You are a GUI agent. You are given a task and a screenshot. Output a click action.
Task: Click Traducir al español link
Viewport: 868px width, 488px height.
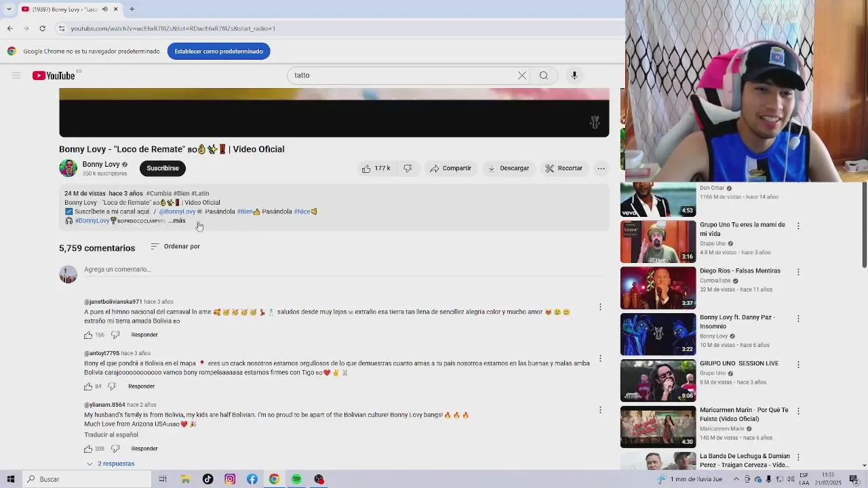coord(111,434)
